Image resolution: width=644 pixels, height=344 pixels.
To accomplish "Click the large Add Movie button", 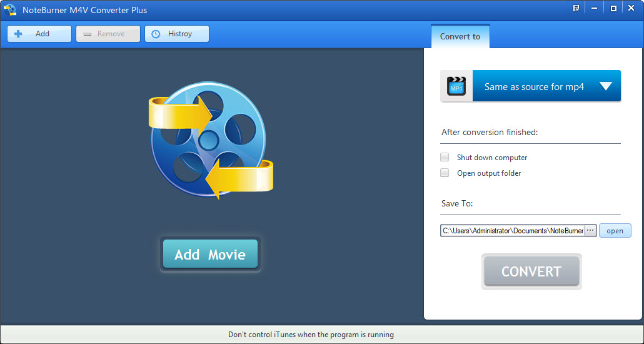I will 210,255.
